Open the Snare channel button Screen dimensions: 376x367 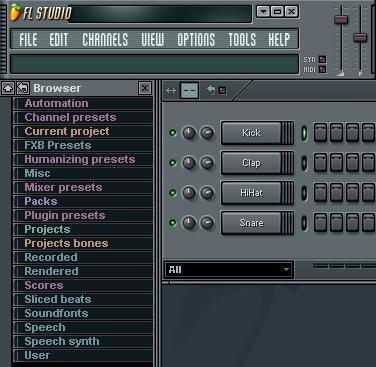tap(257, 223)
